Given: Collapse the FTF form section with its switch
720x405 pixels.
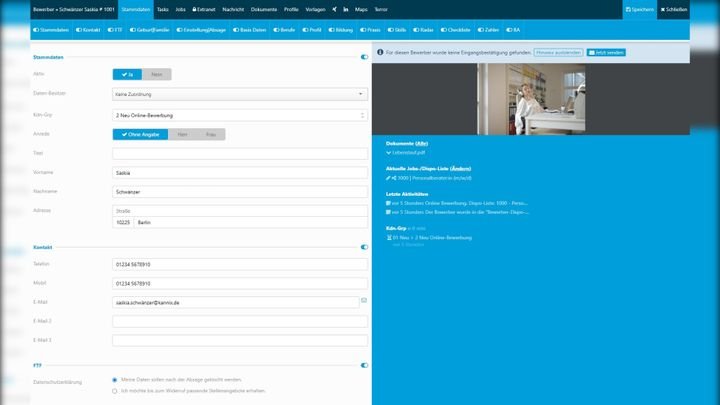Looking at the screenshot, I should click(364, 366).
